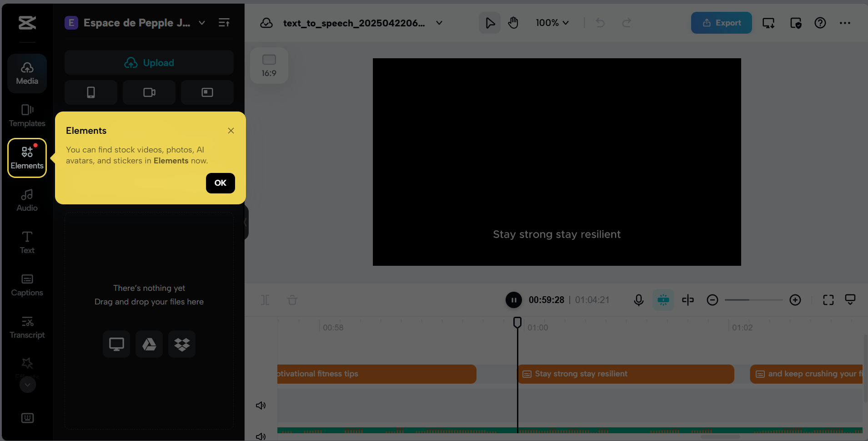
Task: Pause the video playback
Action: [514, 300]
